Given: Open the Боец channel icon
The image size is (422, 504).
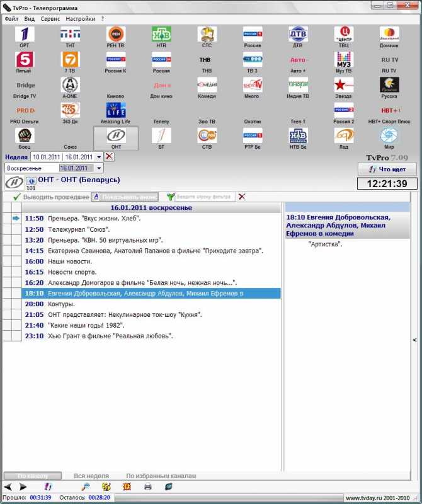Looking at the screenshot, I should (25, 135).
